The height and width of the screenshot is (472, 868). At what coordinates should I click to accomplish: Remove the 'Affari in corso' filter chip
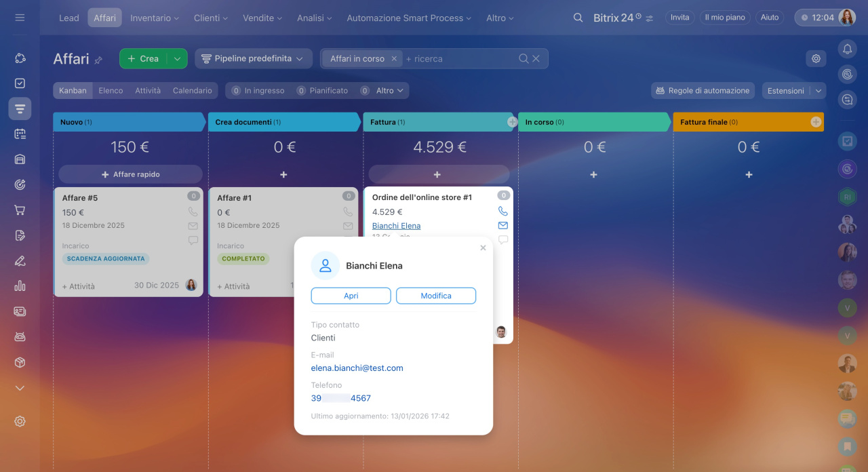click(x=394, y=59)
